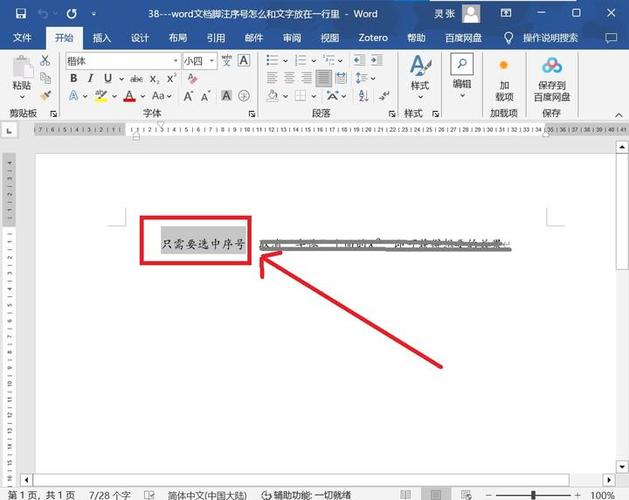
Task: Toggle strikethrough formatting
Action: click(136, 79)
